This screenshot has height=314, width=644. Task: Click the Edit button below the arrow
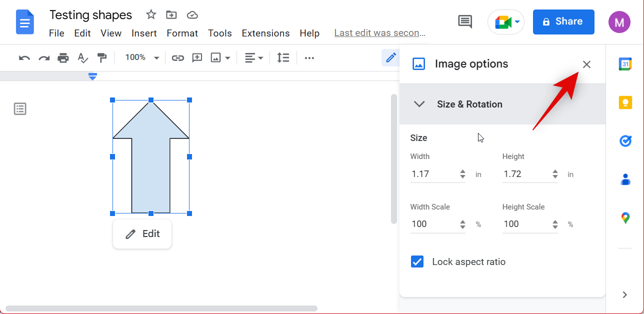click(x=142, y=234)
